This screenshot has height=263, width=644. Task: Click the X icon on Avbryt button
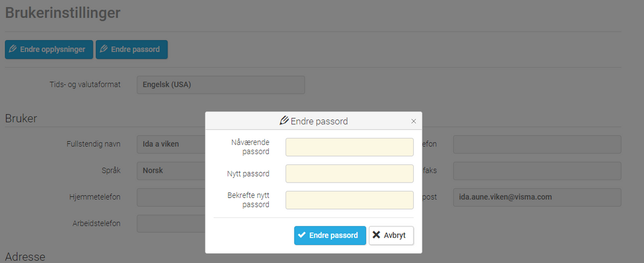tap(376, 235)
